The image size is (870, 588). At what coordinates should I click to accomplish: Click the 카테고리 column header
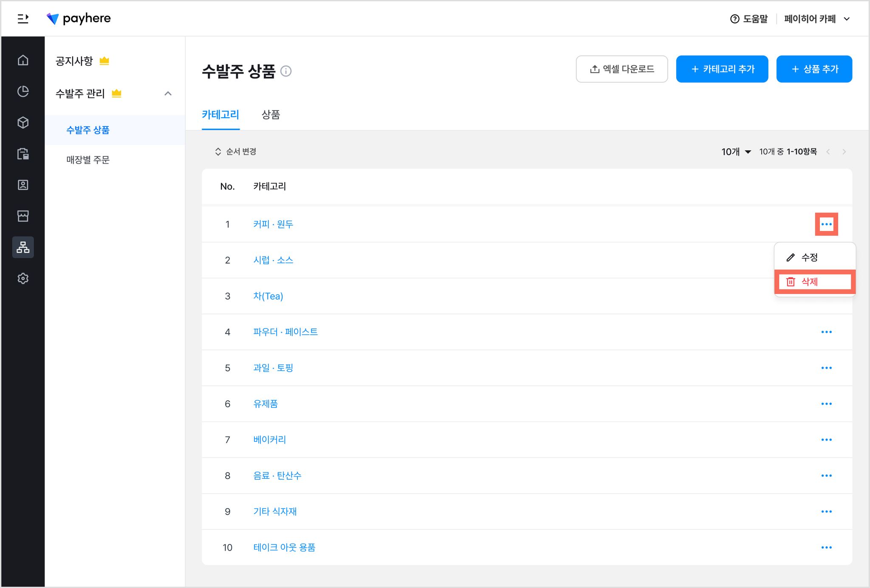tap(270, 186)
